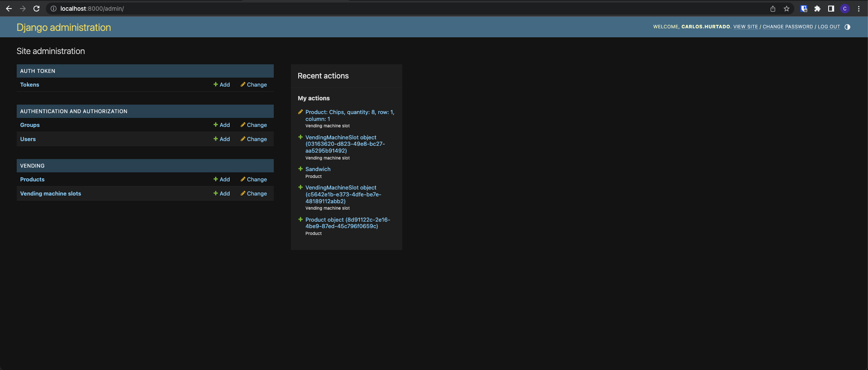Image resolution: width=868 pixels, height=370 pixels.
Task: Open the Groups model link
Action: click(30, 125)
